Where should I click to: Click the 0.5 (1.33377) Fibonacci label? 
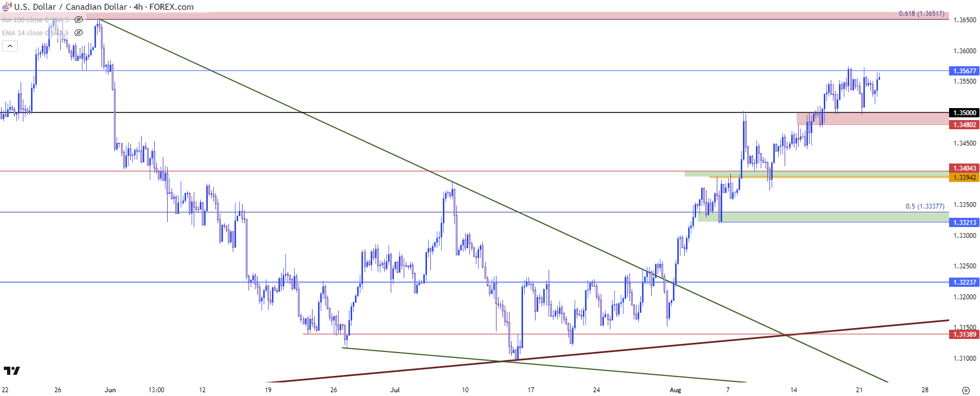pos(925,206)
